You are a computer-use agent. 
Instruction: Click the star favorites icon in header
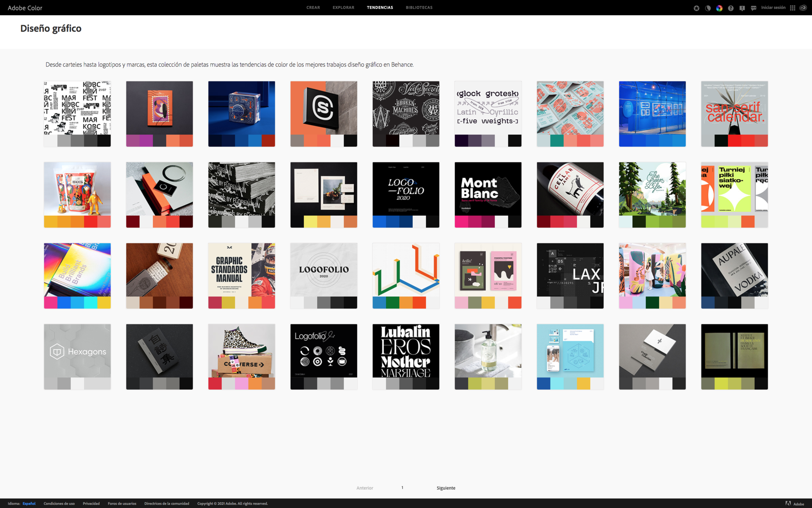[x=696, y=8]
